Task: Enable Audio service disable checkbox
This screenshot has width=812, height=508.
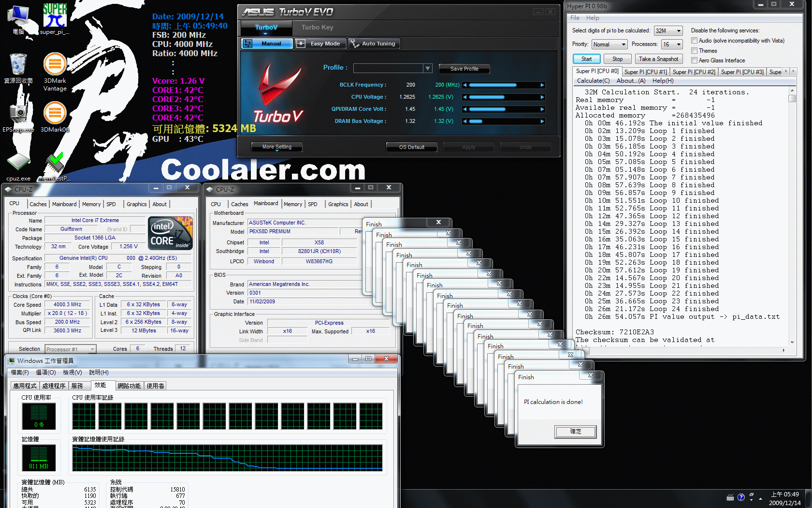Action: pyautogui.click(x=694, y=41)
